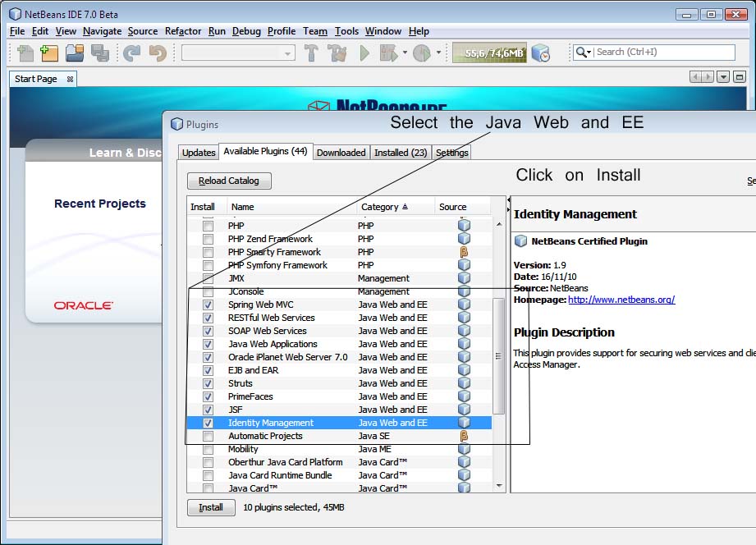Switch to the Installed (23) tab
This screenshot has height=545, width=756.
(401, 153)
